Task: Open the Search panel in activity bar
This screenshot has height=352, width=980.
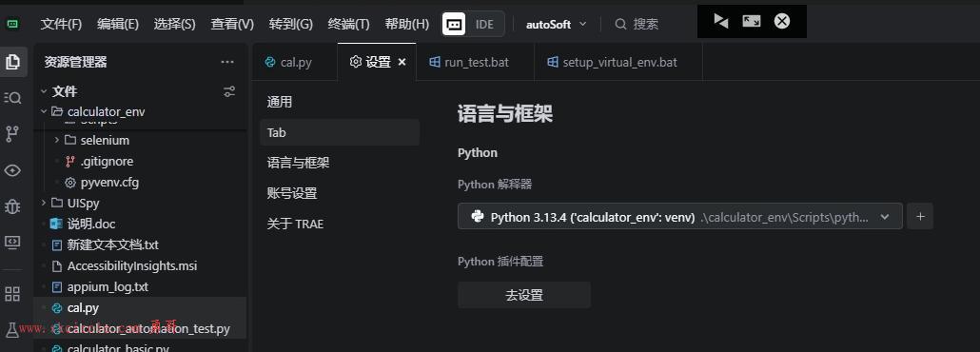Action: click(12, 98)
